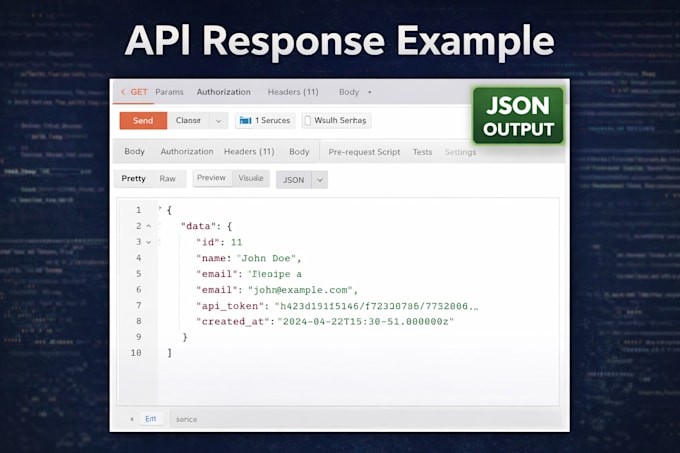Open the dropdown arrow beside Clanse

tap(219, 121)
